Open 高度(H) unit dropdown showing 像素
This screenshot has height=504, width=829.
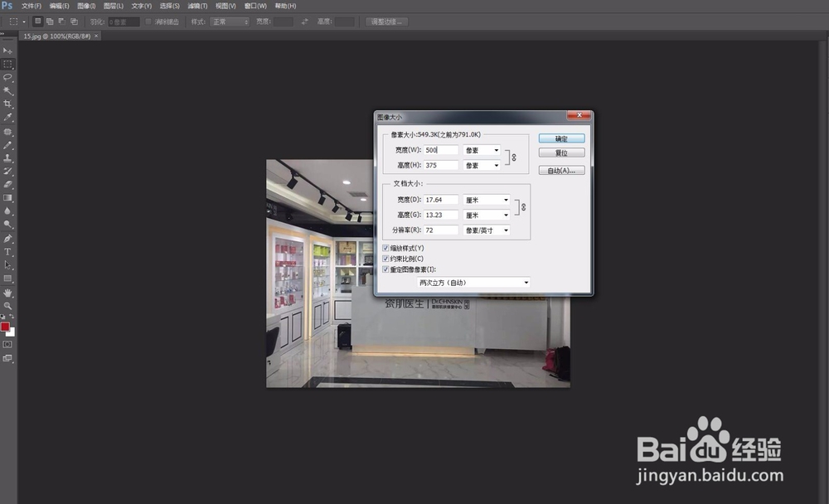pos(482,166)
